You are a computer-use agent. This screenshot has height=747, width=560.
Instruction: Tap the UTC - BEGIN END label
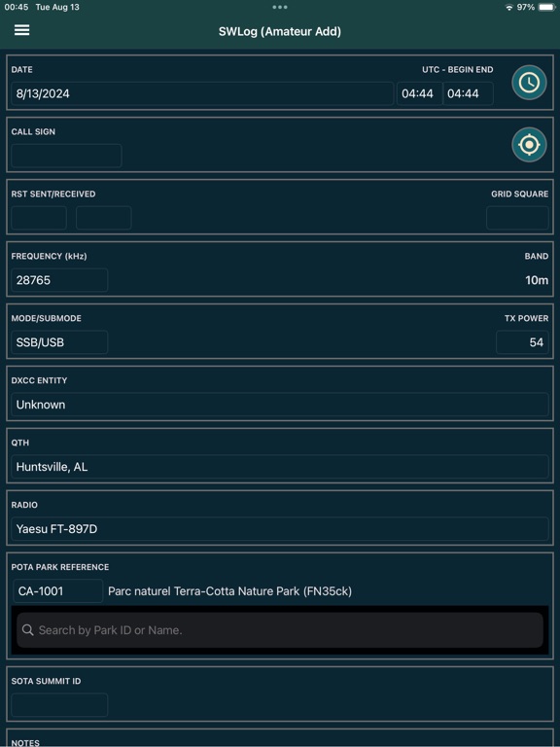click(458, 70)
